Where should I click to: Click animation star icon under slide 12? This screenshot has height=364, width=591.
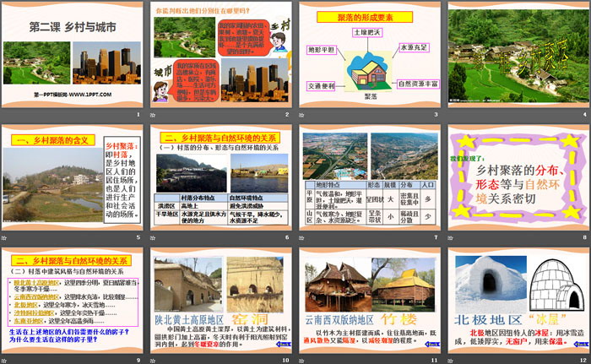click(x=450, y=361)
